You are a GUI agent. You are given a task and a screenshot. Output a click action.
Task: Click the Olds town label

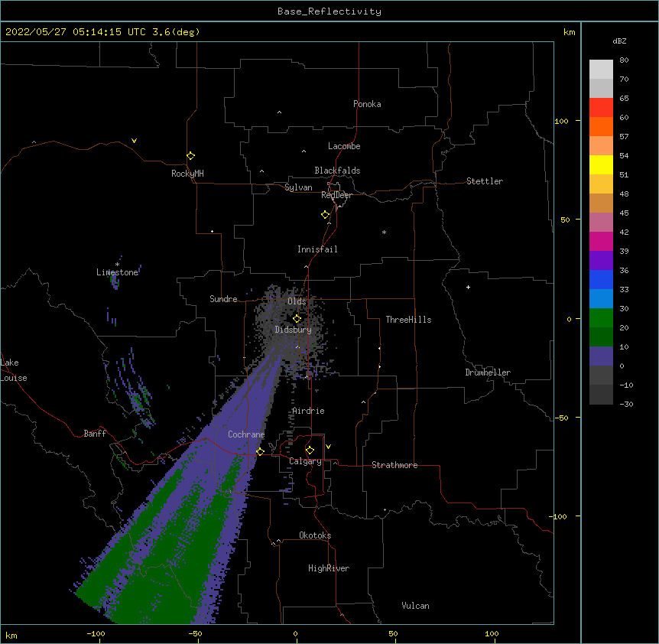click(297, 301)
